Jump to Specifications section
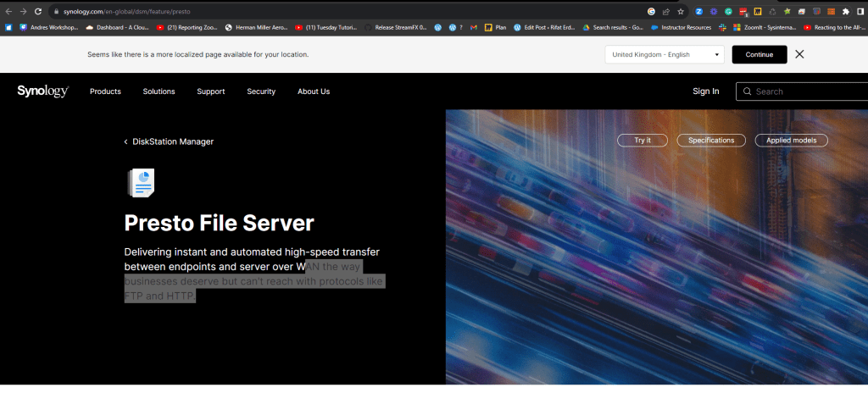Screen dimensions: 868x393 point(711,141)
